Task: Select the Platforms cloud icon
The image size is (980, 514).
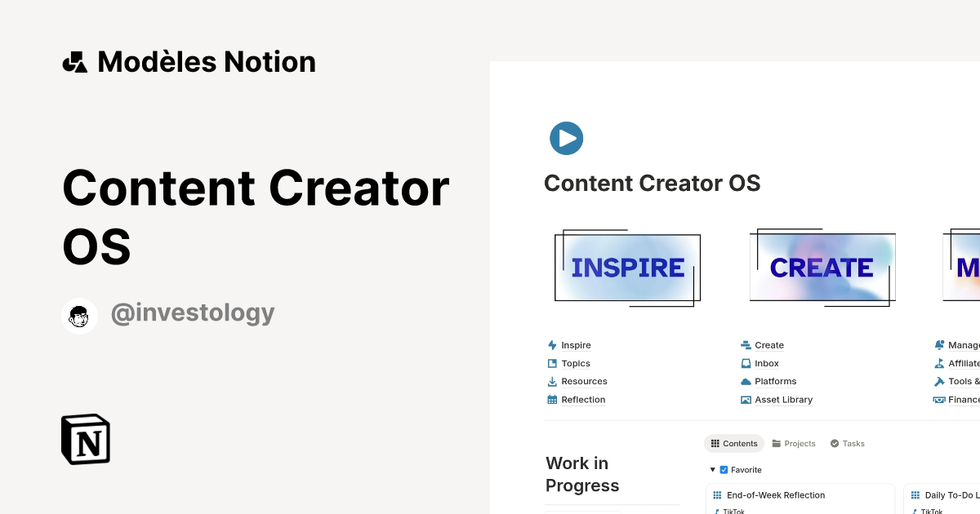Action: (x=746, y=381)
